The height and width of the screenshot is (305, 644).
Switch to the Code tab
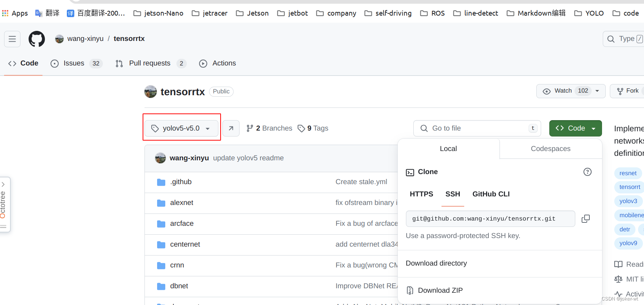[x=23, y=63]
